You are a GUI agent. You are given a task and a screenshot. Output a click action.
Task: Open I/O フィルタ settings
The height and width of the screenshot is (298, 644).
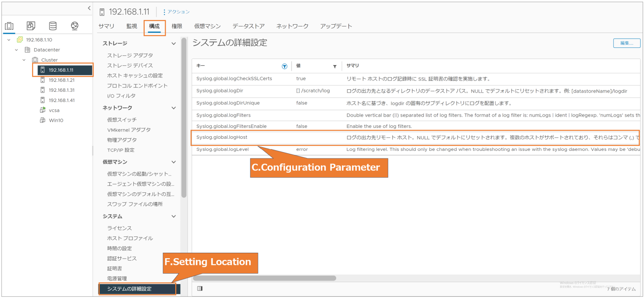click(x=121, y=96)
